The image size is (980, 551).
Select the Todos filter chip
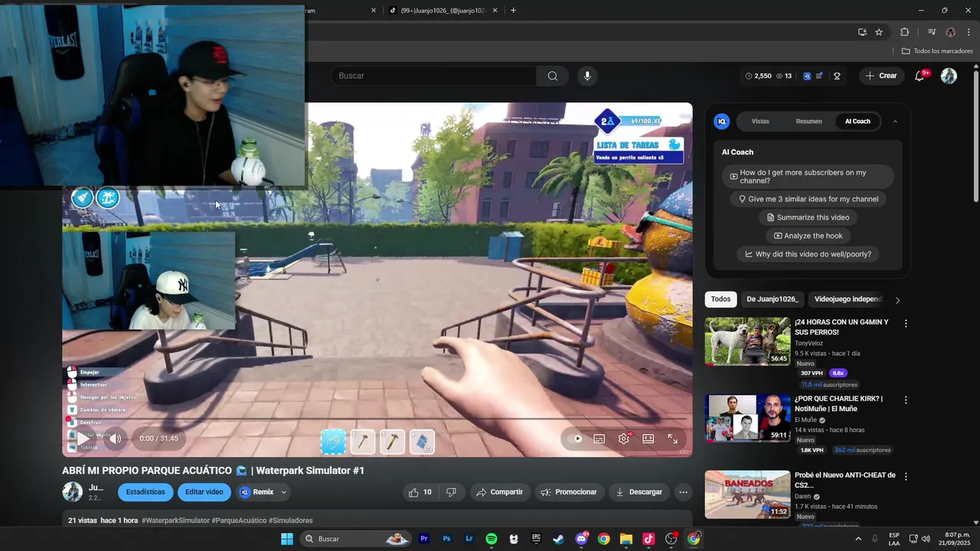pyautogui.click(x=720, y=299)
